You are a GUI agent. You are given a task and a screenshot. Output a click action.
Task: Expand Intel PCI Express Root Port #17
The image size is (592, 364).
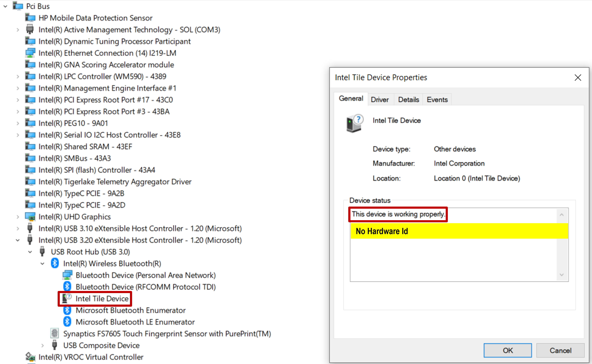pyautogui.click(x=18, y=100)
